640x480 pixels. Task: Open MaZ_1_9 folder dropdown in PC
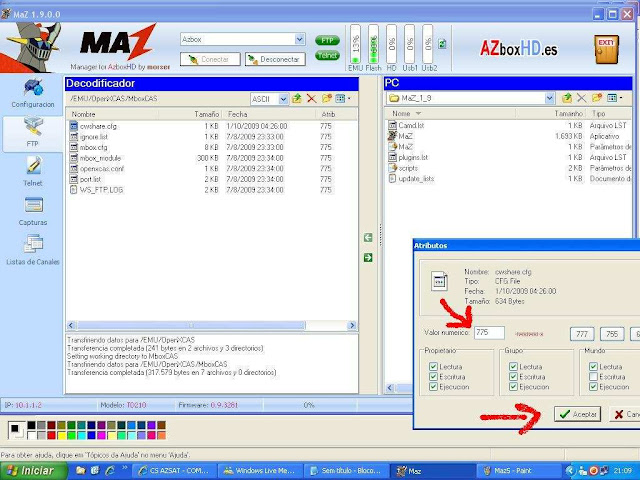tap(549, 98)
